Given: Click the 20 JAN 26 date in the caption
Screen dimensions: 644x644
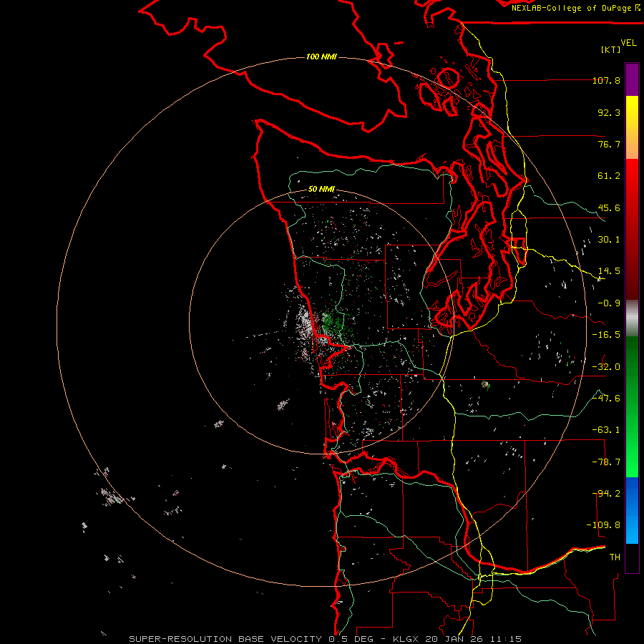Looking at the screenshot, I should pos(454,639).
